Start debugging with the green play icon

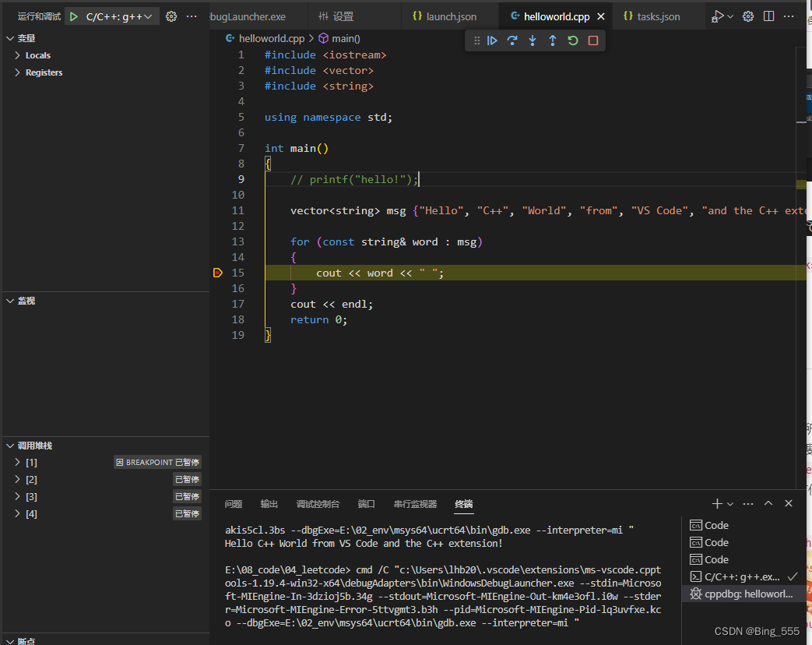(73, 16)
